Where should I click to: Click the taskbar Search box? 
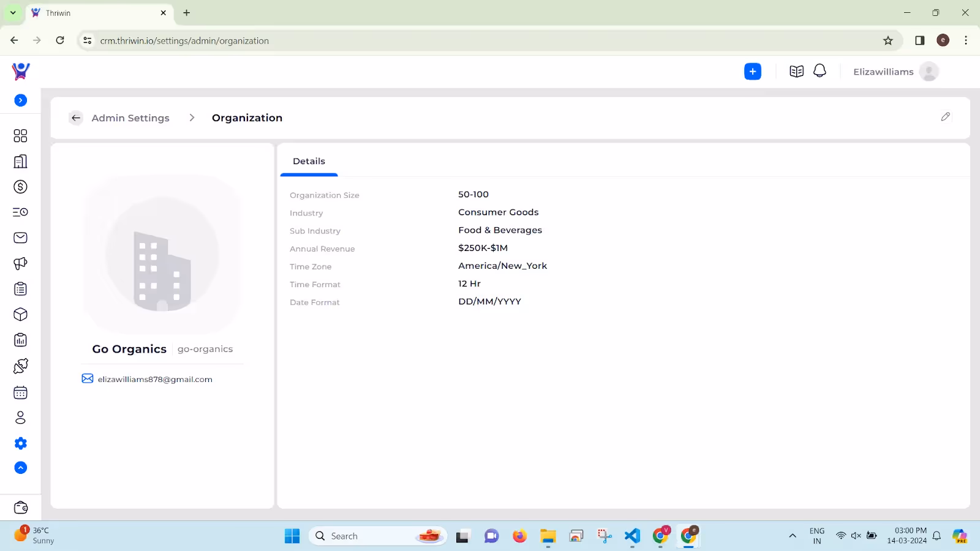379,536
